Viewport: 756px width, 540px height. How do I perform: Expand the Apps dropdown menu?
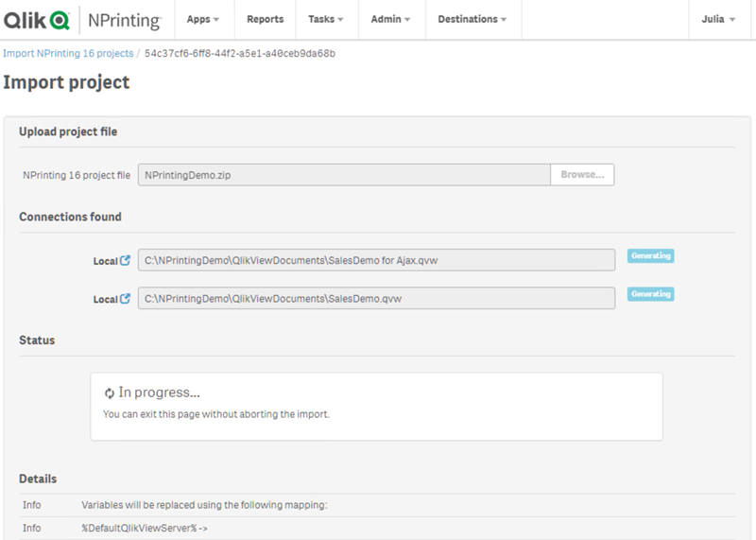coord(203,19)
